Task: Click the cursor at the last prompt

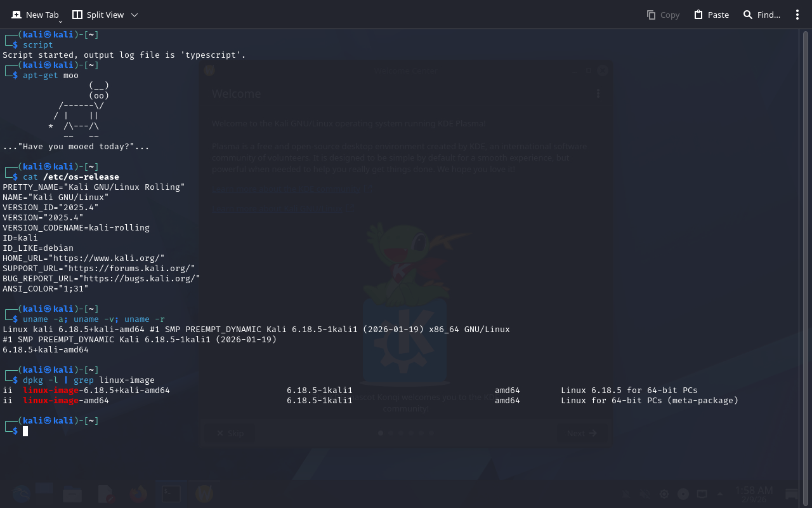Action: (x=25, y=431)
